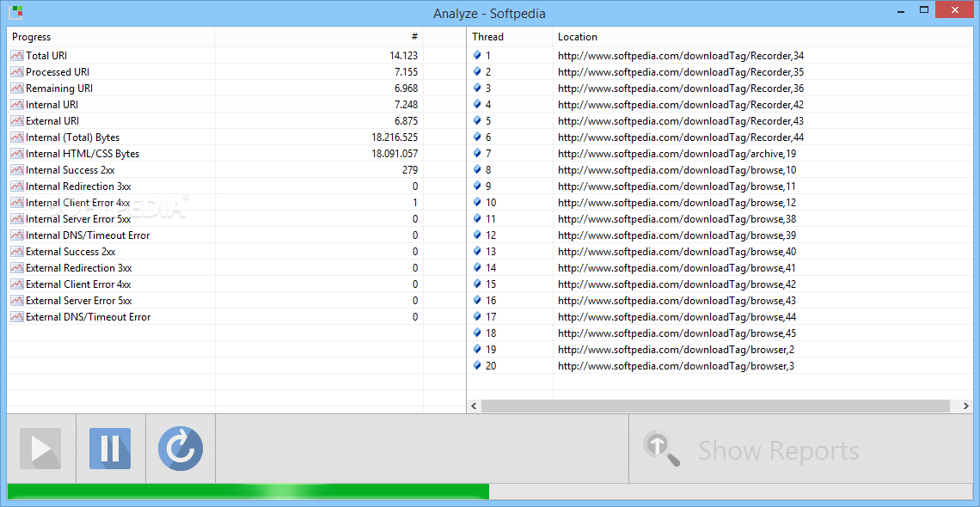Minimize the Analyze - Softpedia window
The width and height of the screenshot is (980, 507).
[x=901, y=10]
